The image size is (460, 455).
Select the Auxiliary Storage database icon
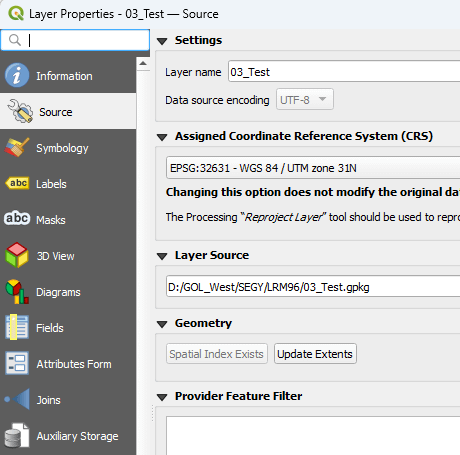(17, 435)
